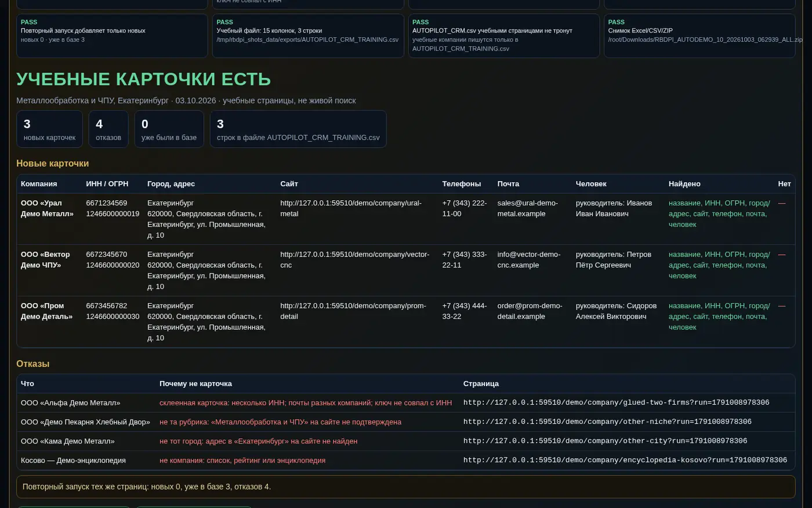The height and width of the screenshot is (508, 812).
Task: Click the email order@prom-demo-detail.example
Action: [530, 311]
